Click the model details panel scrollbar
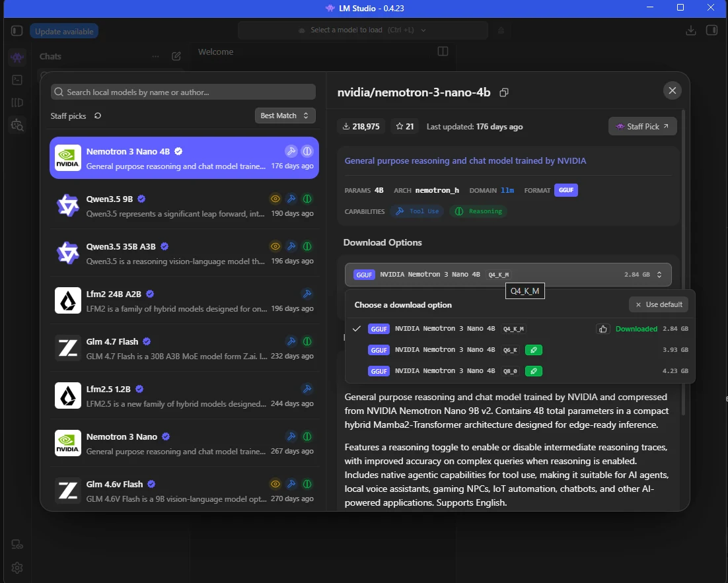 point(684,262)
